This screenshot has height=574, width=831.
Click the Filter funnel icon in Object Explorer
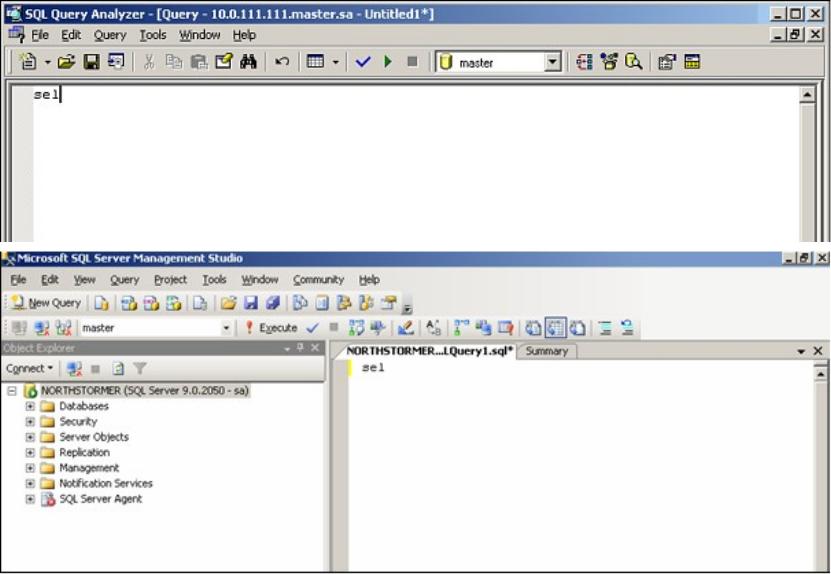pos(140,368)
